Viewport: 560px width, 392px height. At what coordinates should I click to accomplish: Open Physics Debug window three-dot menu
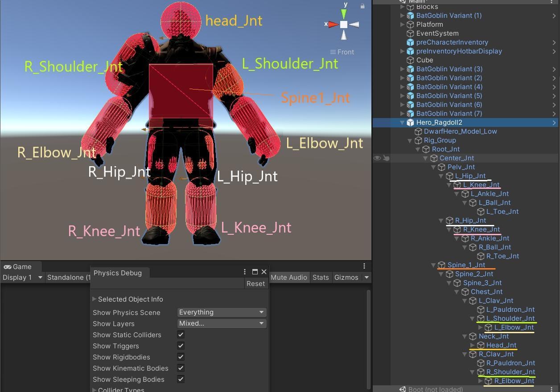[x=244, y=272]
